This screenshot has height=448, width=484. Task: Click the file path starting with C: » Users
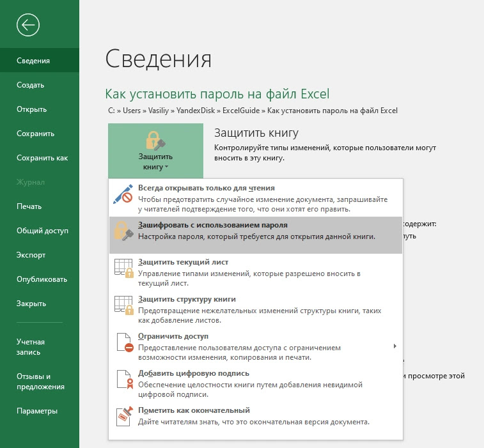tap(253, 111)
